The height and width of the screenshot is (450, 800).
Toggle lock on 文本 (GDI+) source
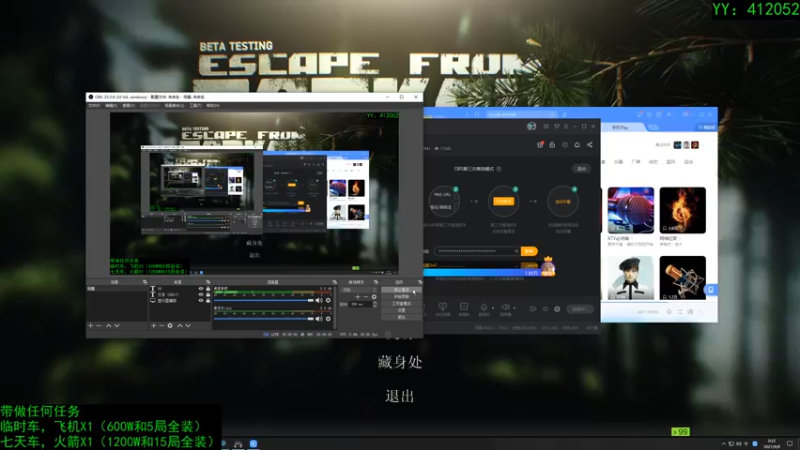tap(208, 294)
